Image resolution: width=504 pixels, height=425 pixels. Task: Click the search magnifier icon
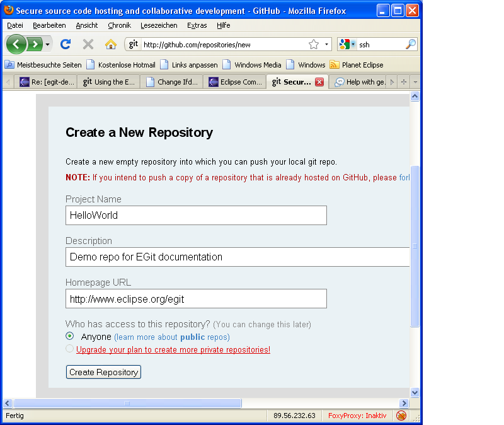[x=411, y=44]
